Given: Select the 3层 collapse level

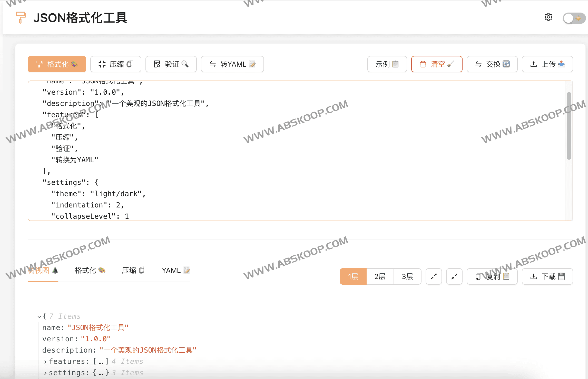Looking at the screenshot, I should (407, 276).
